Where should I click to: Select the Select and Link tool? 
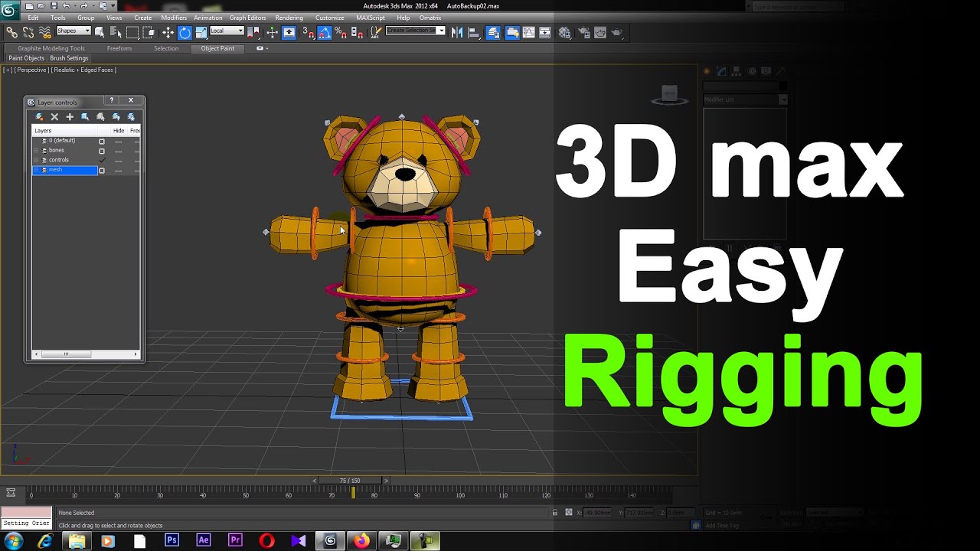[x=11, y=32]
